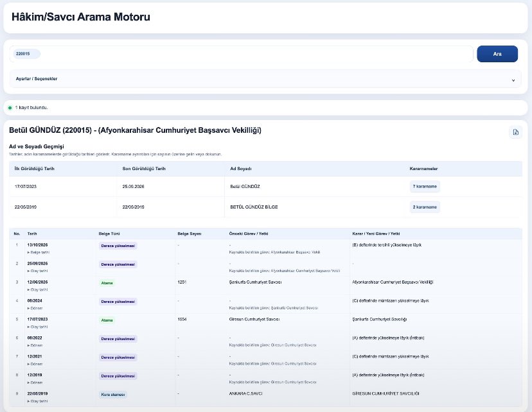The width and height of the screenshot is (532, 412).
Task: Expand Dönem under 12/2019
Action: click(35, 383)
